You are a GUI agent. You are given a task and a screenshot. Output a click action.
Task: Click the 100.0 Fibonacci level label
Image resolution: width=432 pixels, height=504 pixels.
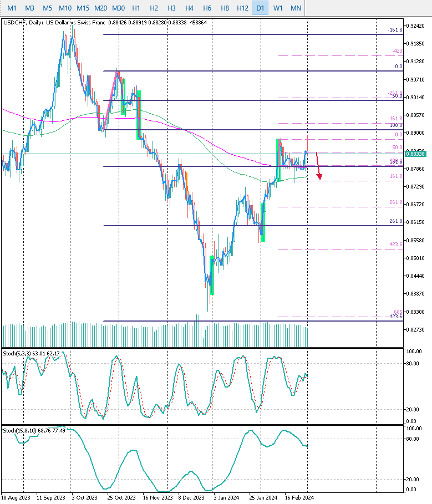pyautogui.click(x=396, y=125)
